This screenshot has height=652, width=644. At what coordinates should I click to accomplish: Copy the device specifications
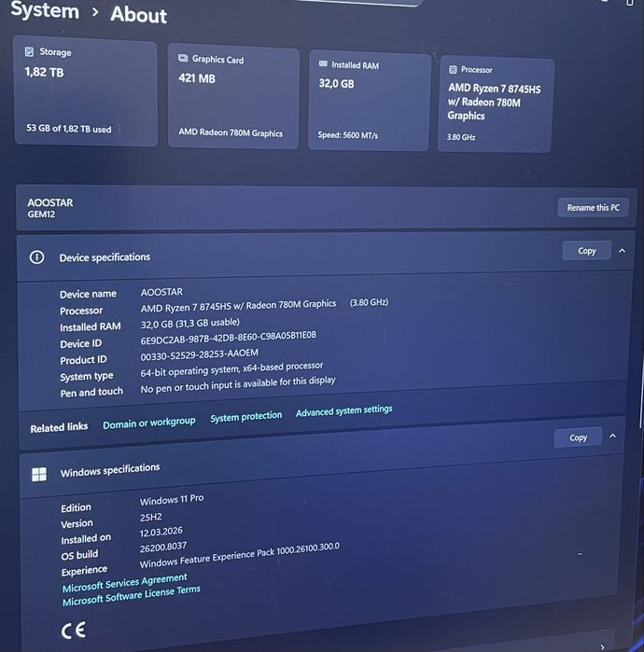pyautogui.click(x=586, y=251)
